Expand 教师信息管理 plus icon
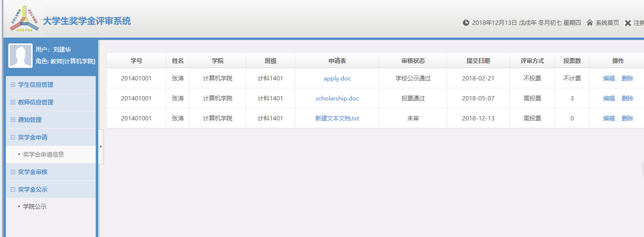The image size is (644, 237). pyautogui.click(x=13, y=102)
